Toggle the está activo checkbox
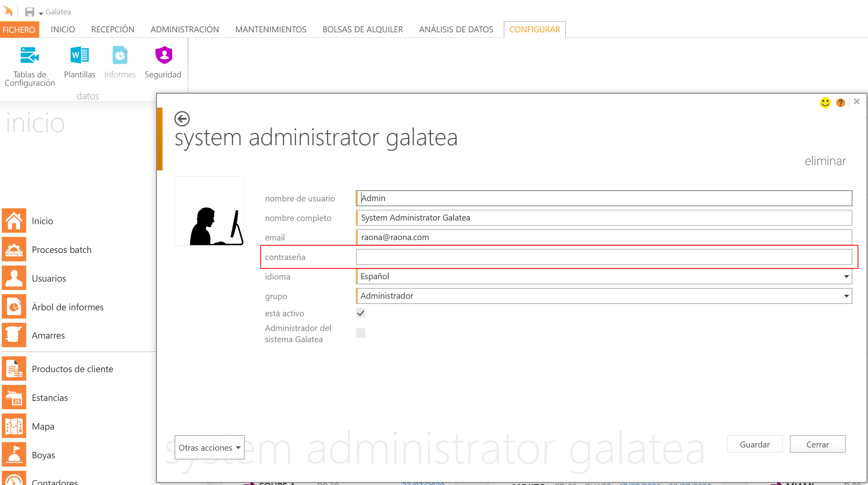 pos(361,313)
